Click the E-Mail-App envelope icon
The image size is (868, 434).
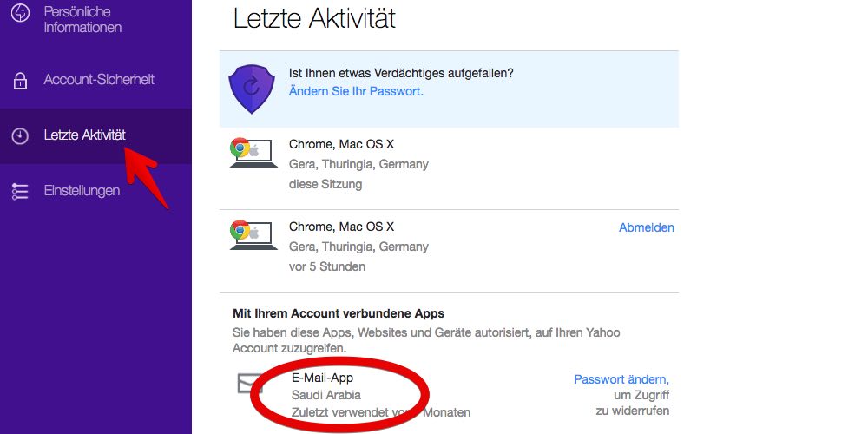point(249,383)
